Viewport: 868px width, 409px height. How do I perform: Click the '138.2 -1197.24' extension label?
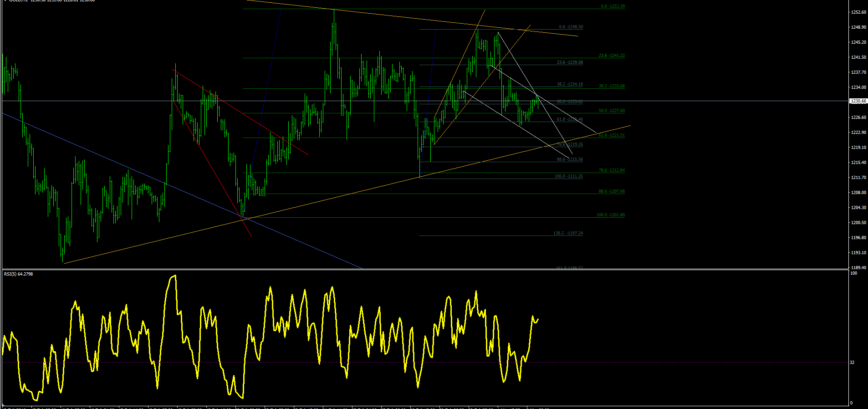tap(568, 233)
